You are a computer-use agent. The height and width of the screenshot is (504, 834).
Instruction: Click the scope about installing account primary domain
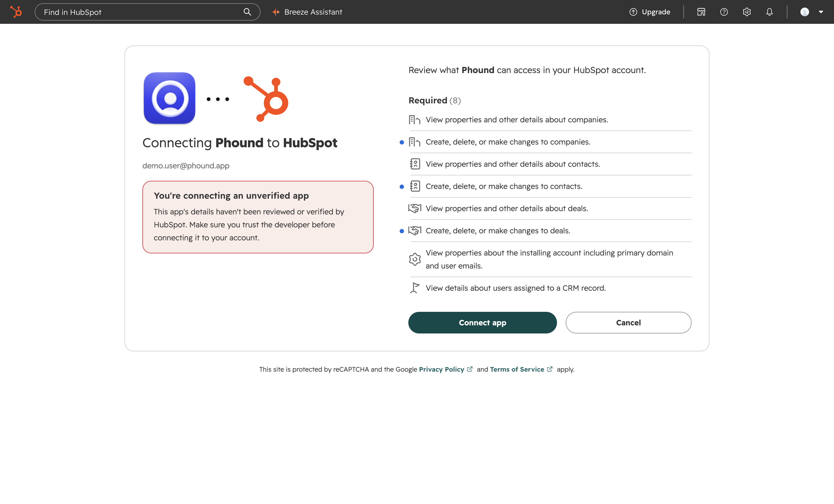pos(549,259)
